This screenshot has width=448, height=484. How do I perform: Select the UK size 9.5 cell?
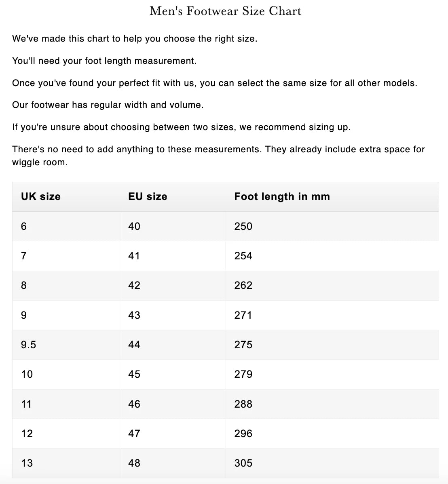coord(28,345)
